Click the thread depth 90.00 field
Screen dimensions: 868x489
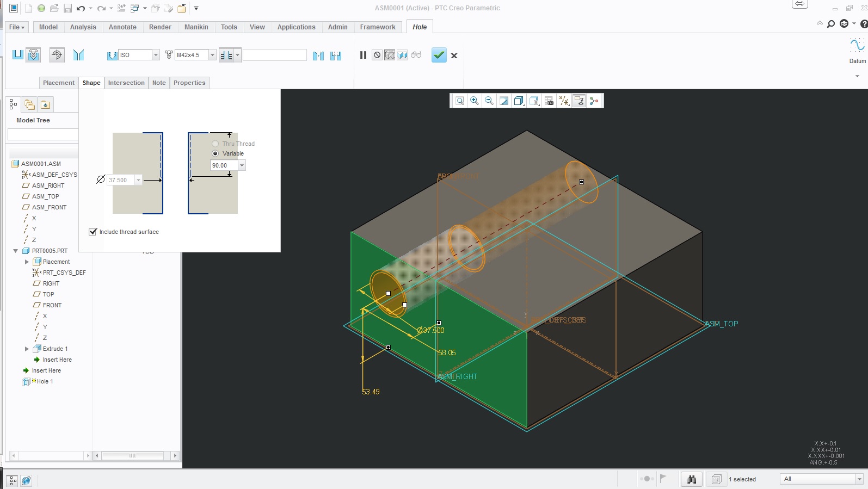(224, 165)
